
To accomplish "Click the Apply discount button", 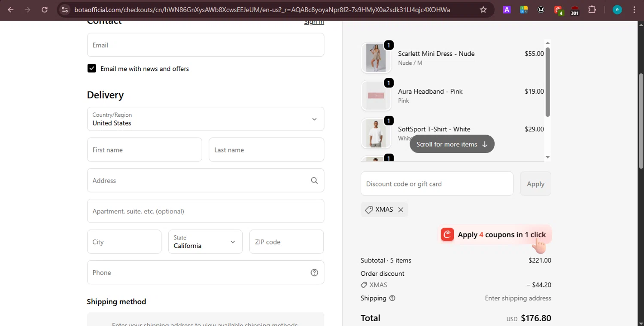I will [535, 184].
